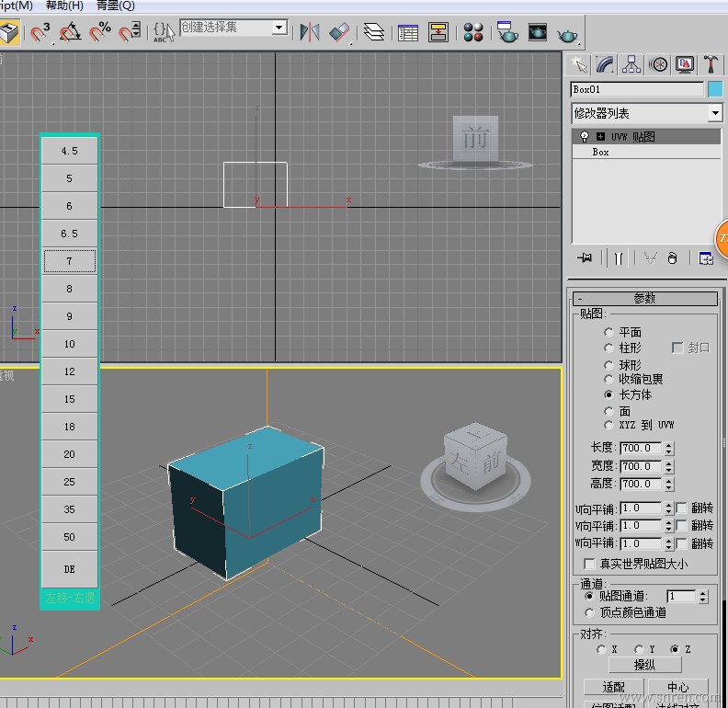Click the 50 button in floating panel

70,537
